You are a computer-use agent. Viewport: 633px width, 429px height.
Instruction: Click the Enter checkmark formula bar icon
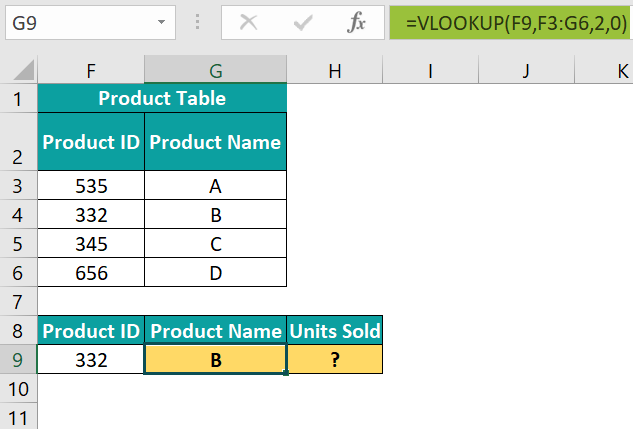pyautogui.click(x=303, y=23)
